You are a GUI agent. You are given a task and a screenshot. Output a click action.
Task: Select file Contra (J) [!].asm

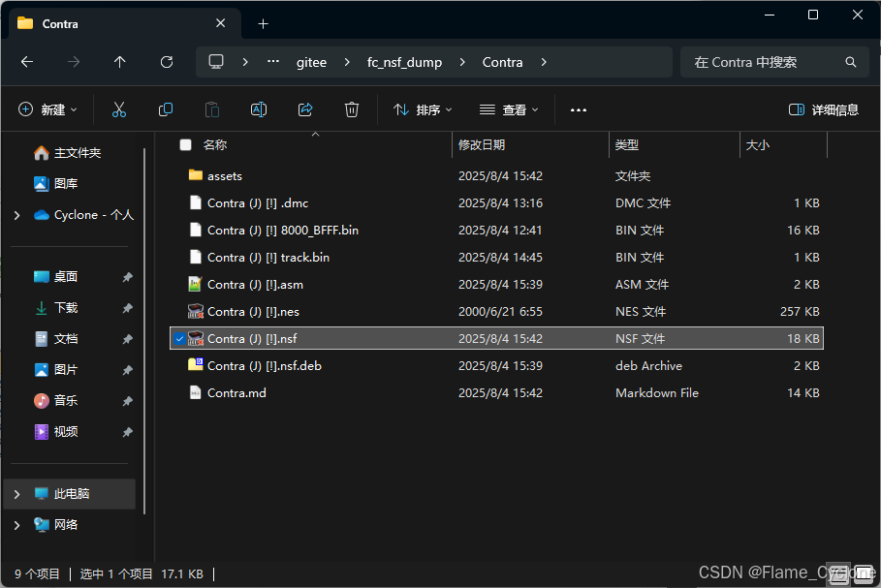tap(496, 284)
